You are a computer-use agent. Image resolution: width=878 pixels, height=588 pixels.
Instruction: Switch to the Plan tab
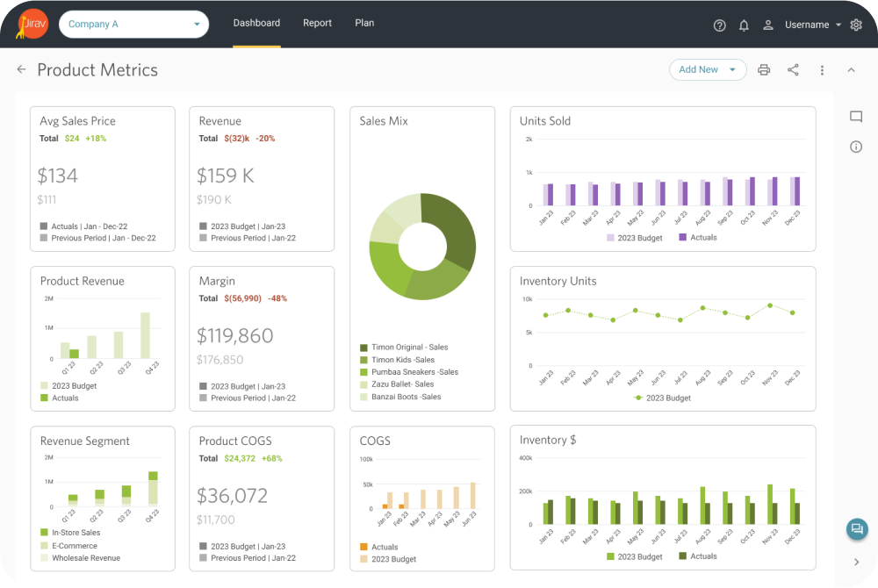364,23
